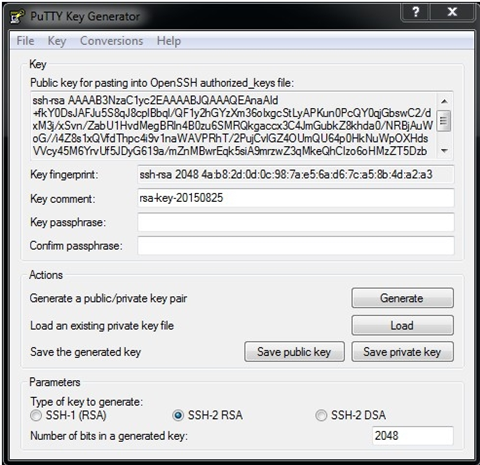Choose SSH-2 DSA key type
The width and height of the screenshot is (480, 465).
point(321,415)
